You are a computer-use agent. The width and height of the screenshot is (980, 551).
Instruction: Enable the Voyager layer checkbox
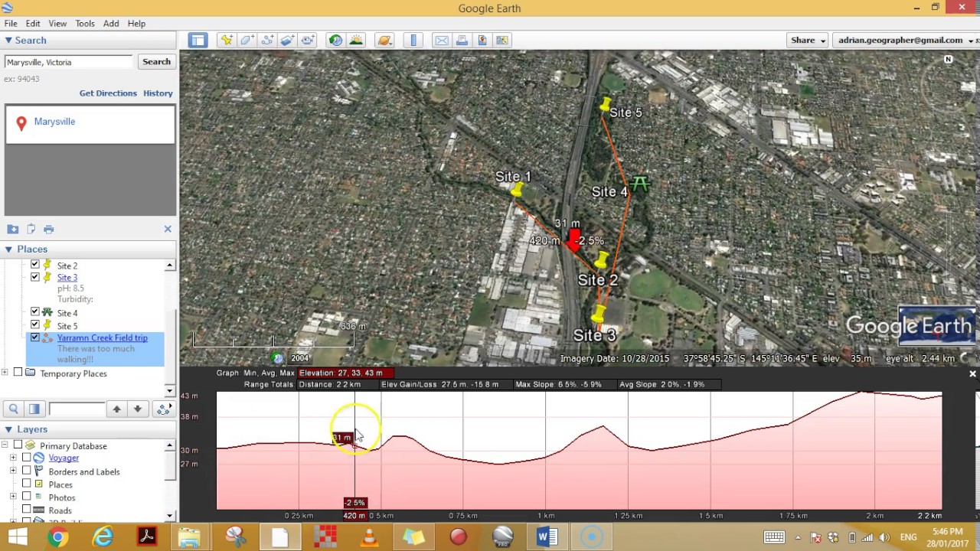26,458
